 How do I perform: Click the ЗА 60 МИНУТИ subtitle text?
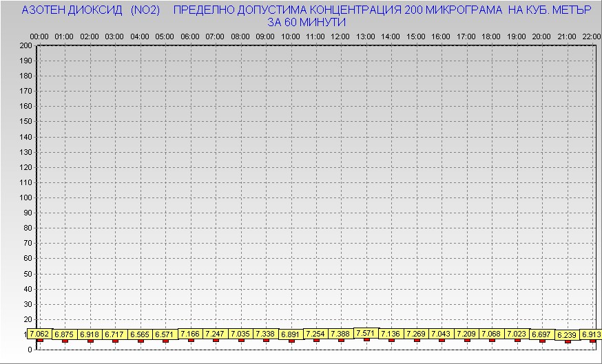[x=307, y=22]
